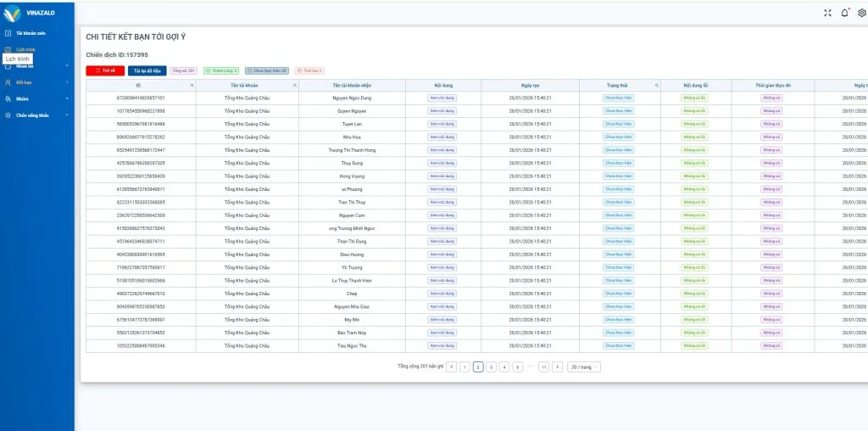868x431 pixels.
Task: Open the settings gear icon
Action: pos(862,13)
